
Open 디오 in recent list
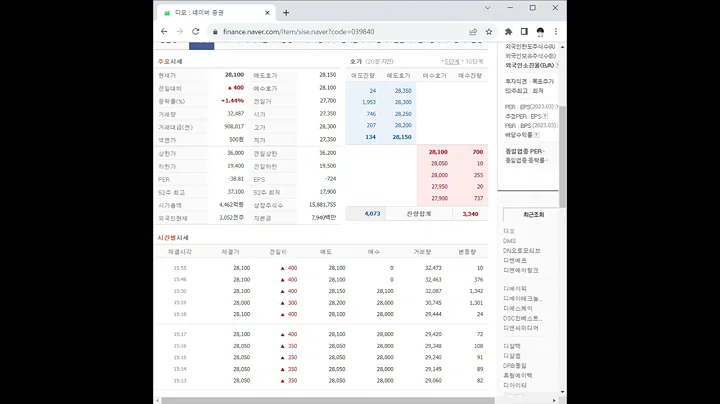pos(509,231)
